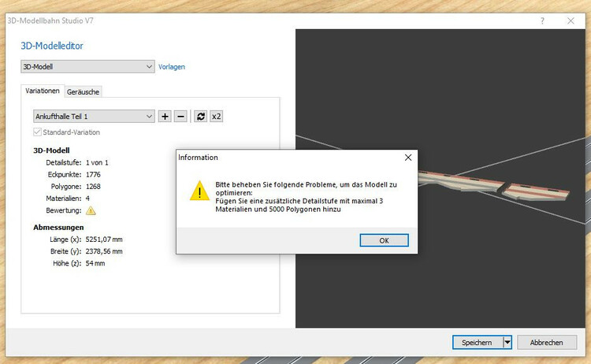This screenshot has width=591, height=364.
Task: Click the x2 scale button
Action: (x=217, y=117)
